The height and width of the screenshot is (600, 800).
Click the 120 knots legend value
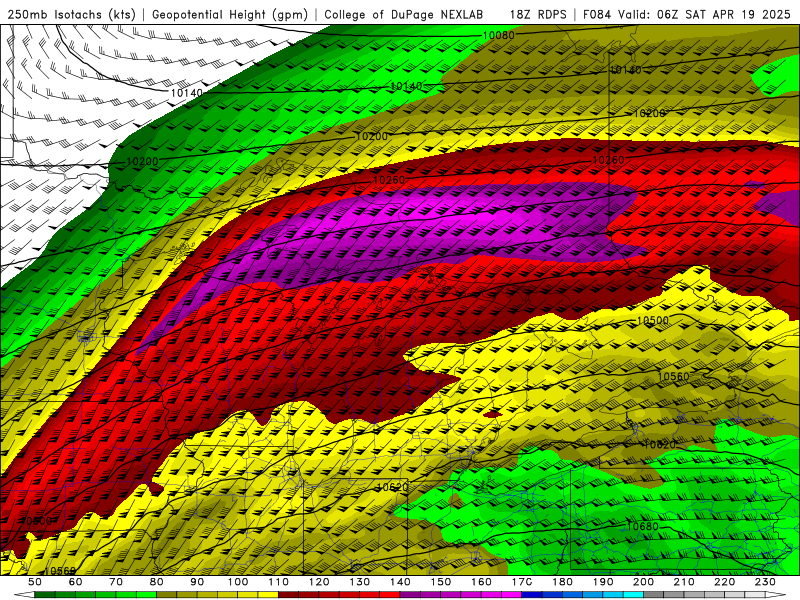coord(319,582)
